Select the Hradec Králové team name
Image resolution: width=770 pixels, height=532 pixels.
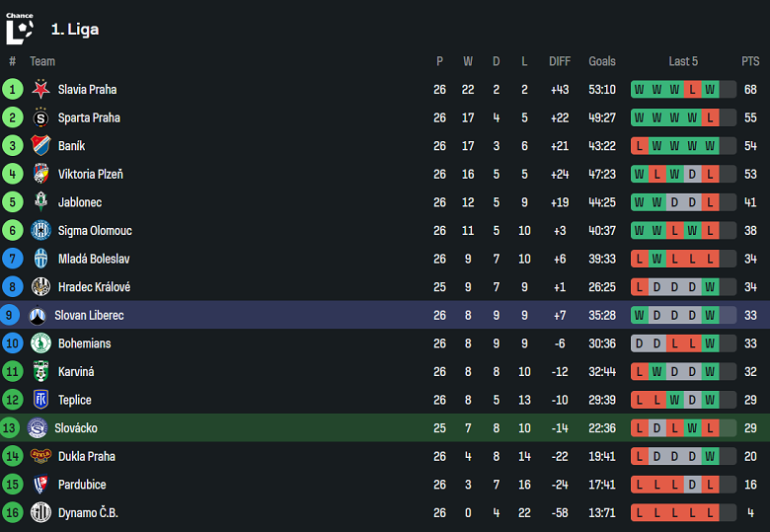(x=94, y=287)
